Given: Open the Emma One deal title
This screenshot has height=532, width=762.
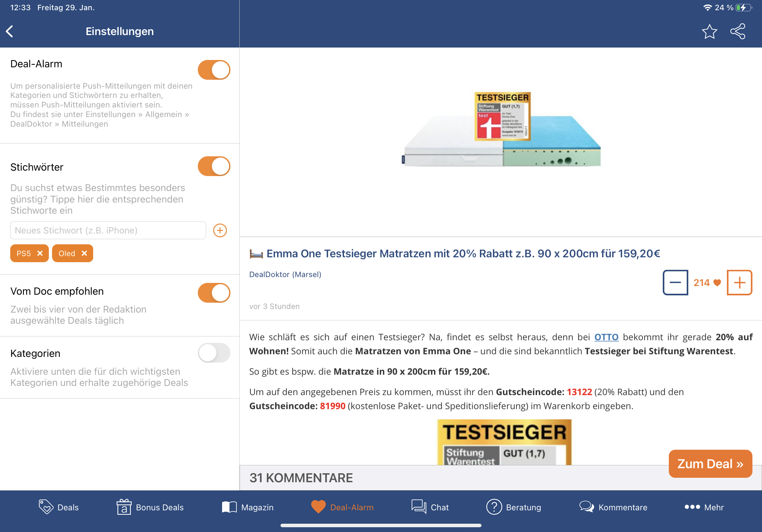Looking at the screenshot, I should click(x=463, y=253).
